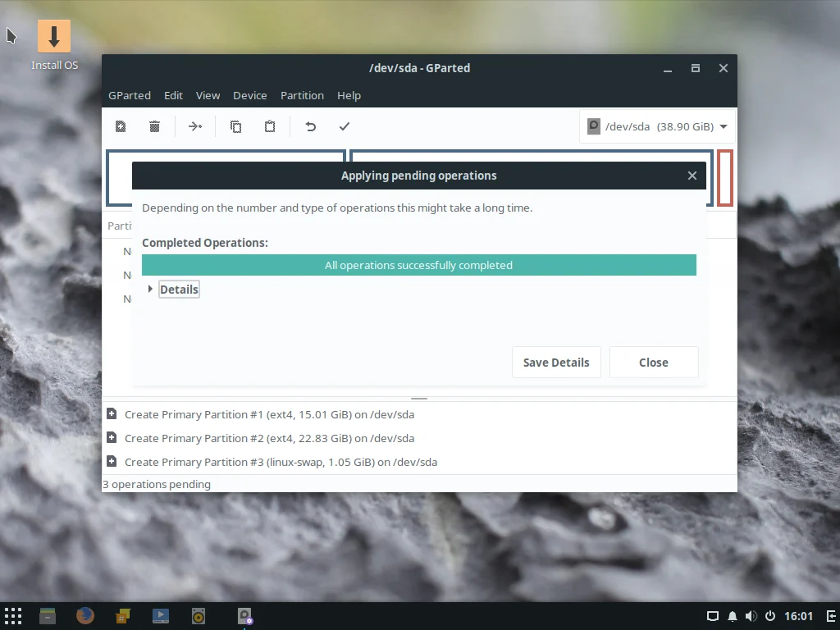Open the Edit menu
840x630 pixels.
click(173, 95)
